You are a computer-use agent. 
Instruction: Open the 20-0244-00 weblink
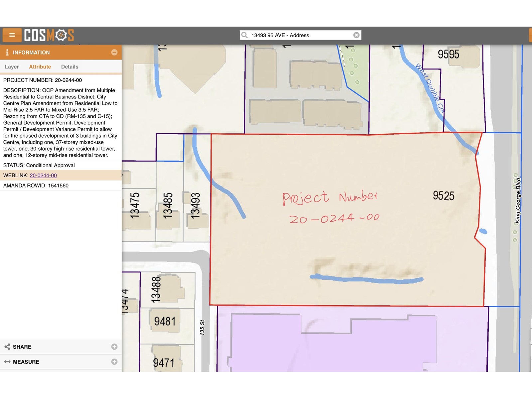tap(43, 176)
